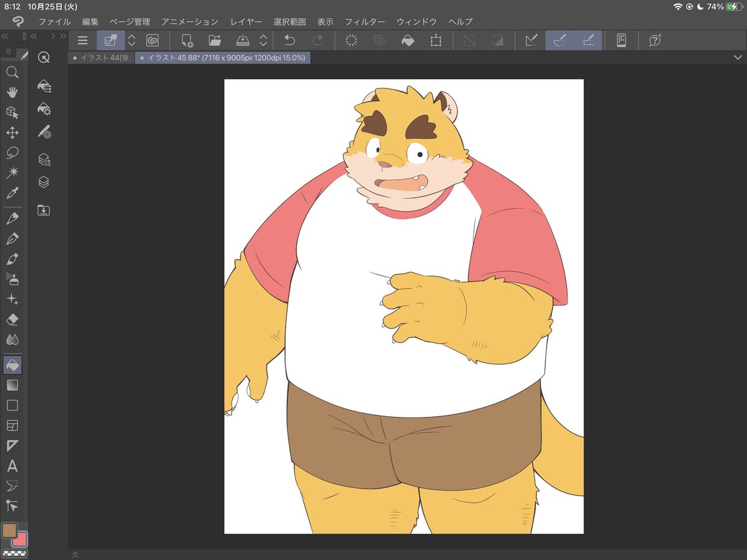Select the brown main color swatch
The width and height of the screenshot is (747, 560).
tap(9, 530)
